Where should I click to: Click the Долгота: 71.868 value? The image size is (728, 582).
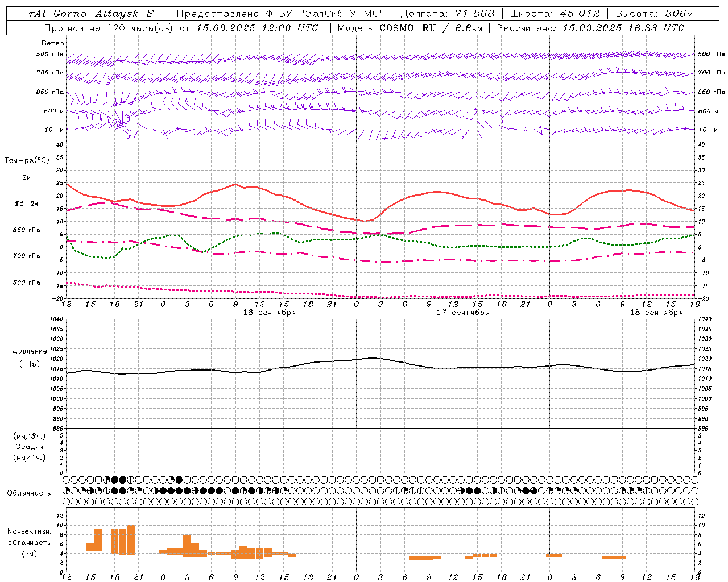coord(448,14)
